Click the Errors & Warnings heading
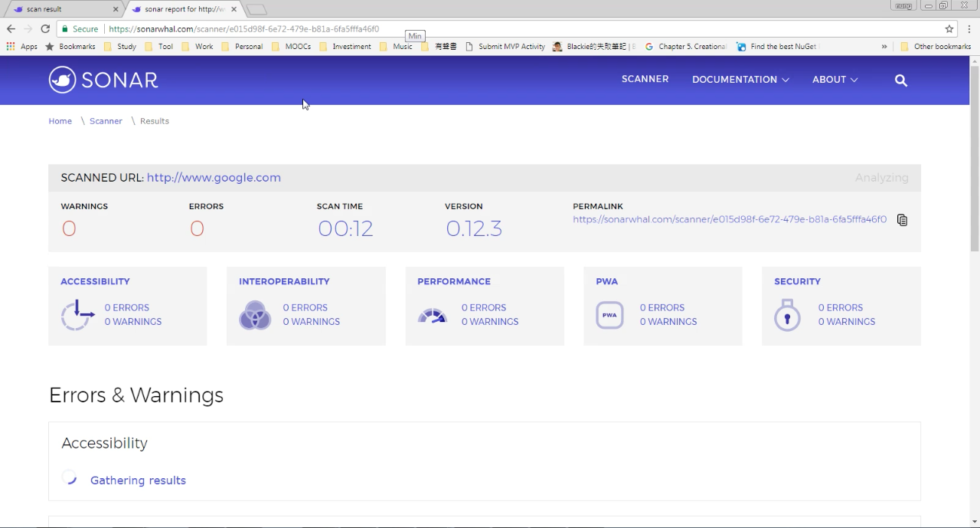This screenshot has height=528, width=980. tap(136, 395)
